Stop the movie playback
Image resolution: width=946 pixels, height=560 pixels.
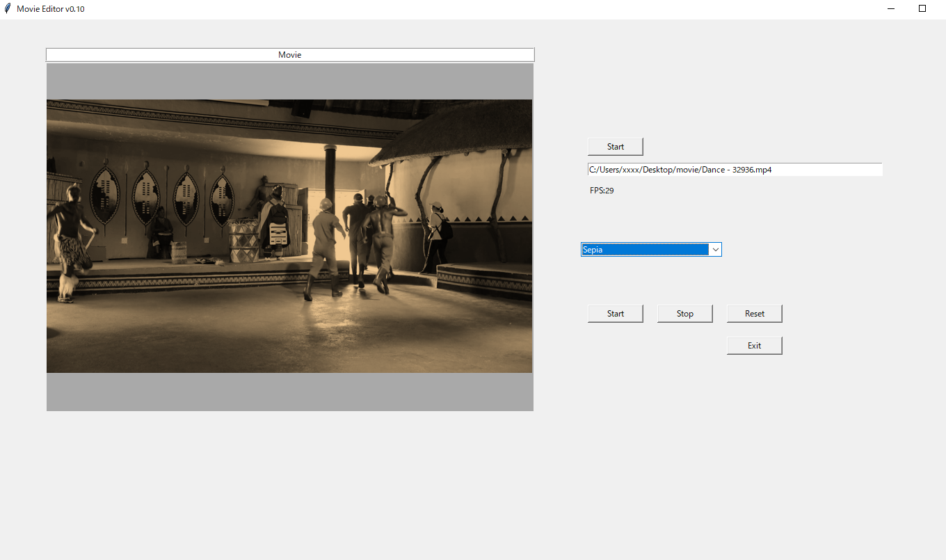pos(685,313)
